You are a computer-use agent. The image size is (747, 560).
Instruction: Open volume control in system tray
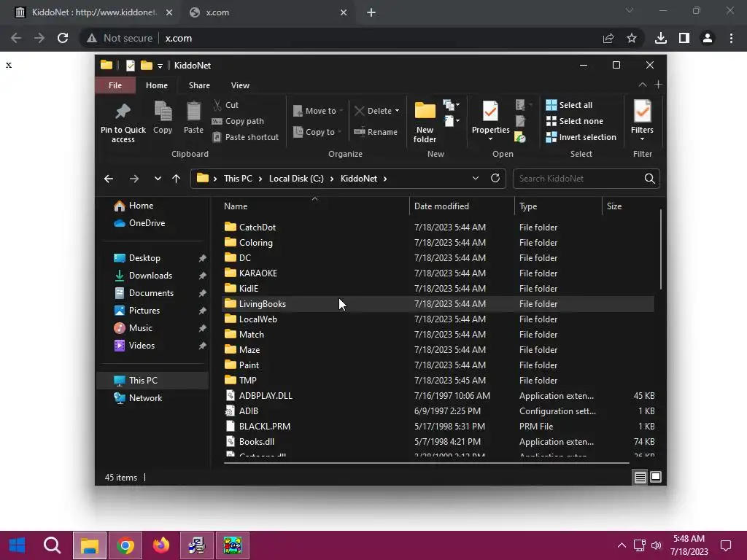tap(657, 545)
